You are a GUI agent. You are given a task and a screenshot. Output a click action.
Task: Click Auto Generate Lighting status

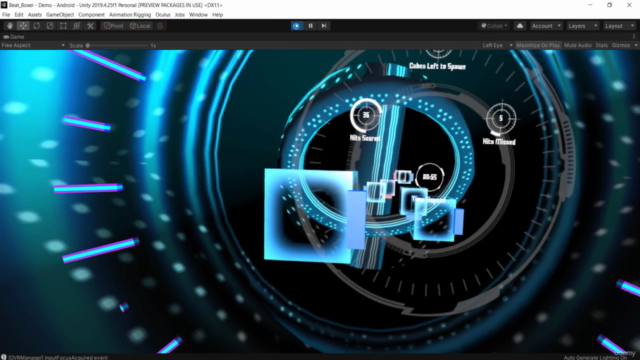[x=595, y=358]
